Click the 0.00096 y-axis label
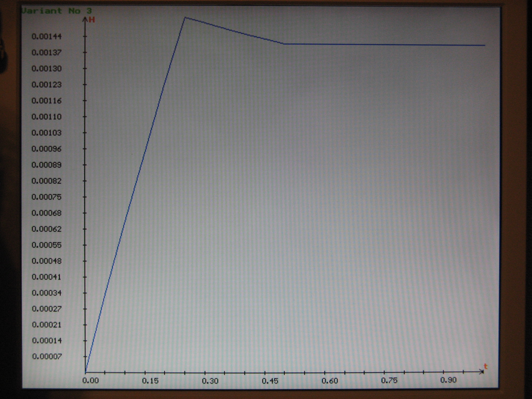Screen dimensions: 532x399 coord(46,149)
